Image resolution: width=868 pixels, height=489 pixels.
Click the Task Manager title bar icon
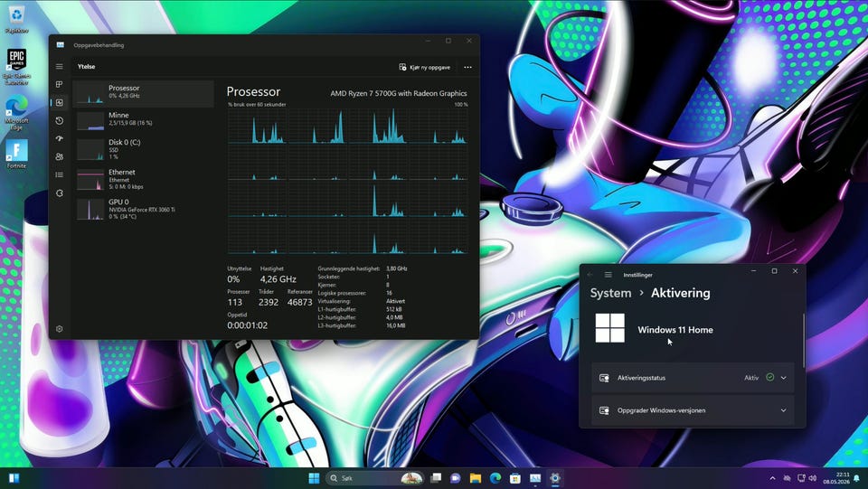(x=61, y=45)
